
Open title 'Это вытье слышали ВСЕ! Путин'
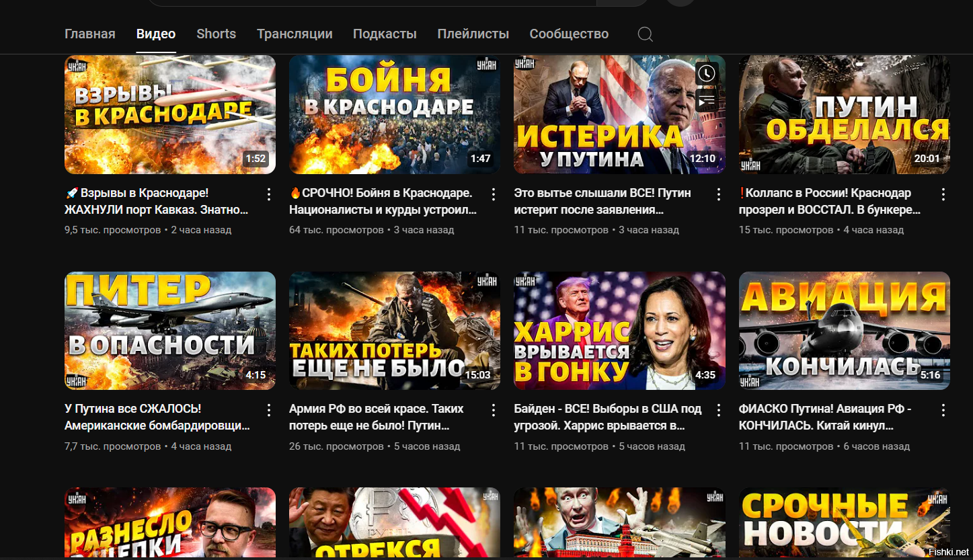602,202
